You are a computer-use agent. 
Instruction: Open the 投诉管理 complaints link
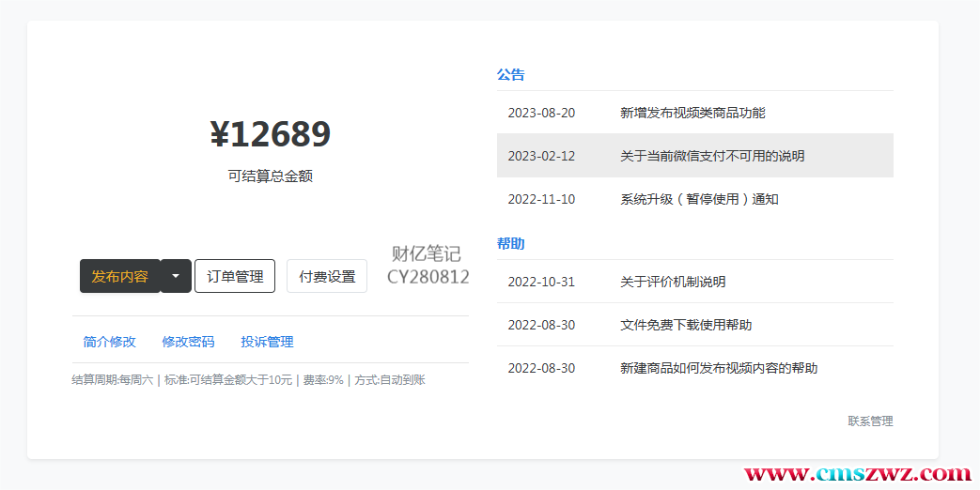click(267, 342)
